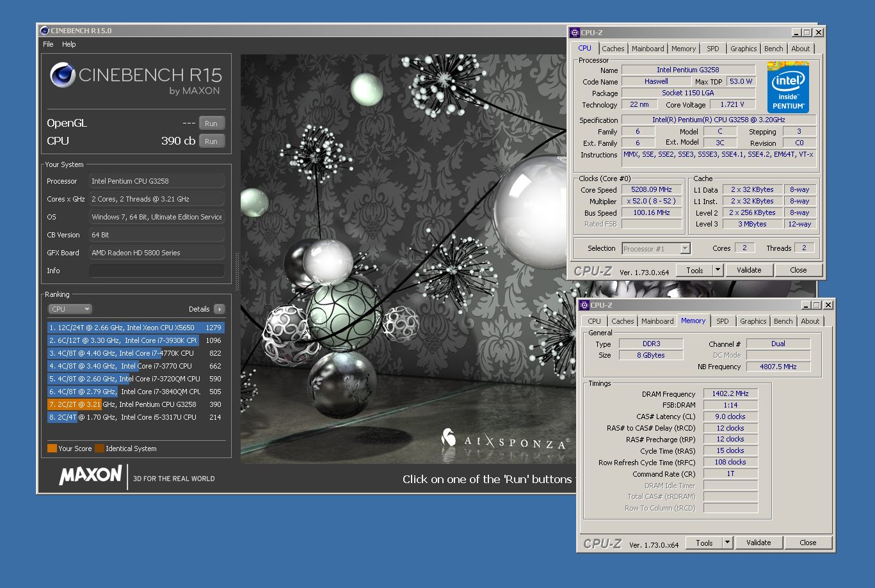Viewport: 875px width, 588px height.
Task: Switch to Bench tab in top CPU-Z window
Action: point(774,49)
